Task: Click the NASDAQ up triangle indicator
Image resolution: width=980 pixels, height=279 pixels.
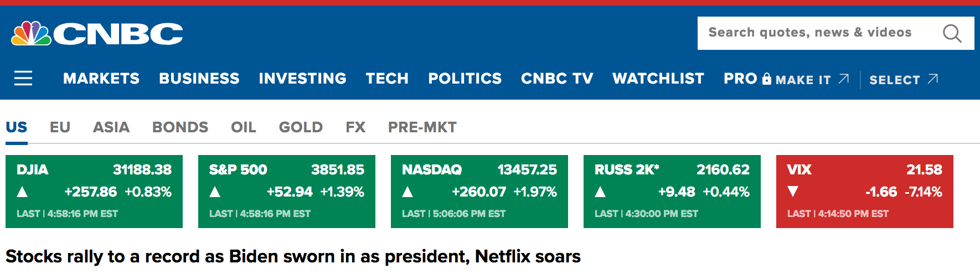Action: tap(408, 192)
